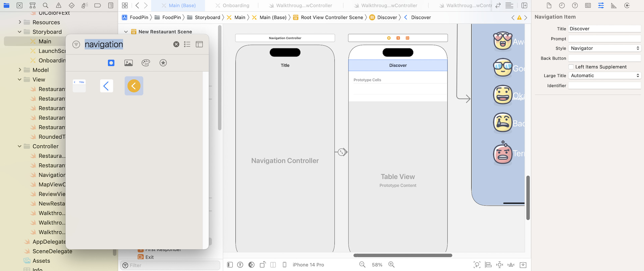
Task: Show the Quick Help inspector
Action: point(575,5)
